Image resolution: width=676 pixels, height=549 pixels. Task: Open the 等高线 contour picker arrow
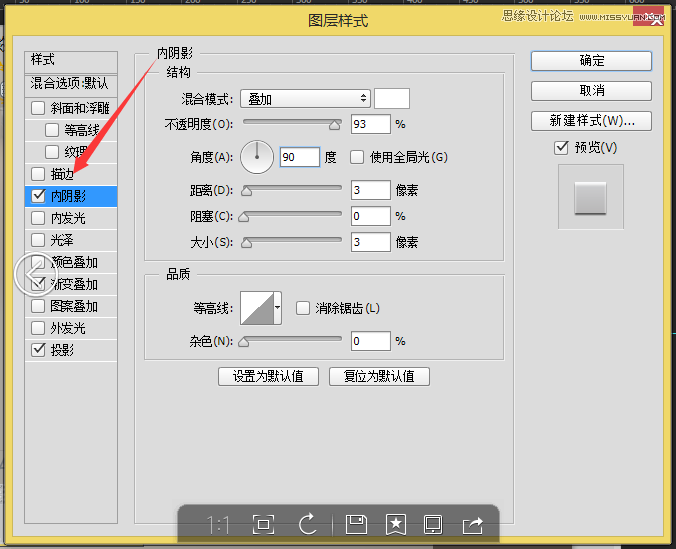click(278, 308)
